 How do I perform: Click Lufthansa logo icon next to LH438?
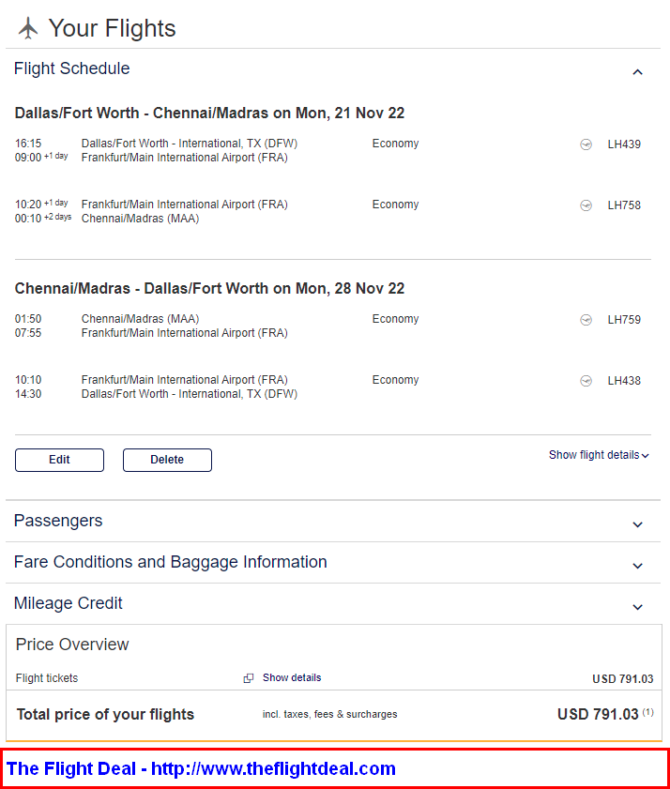click(x=586, y=381)
